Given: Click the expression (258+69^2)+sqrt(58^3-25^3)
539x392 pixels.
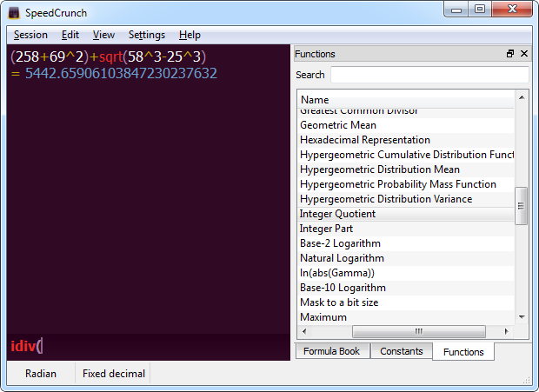Looking at the screenshot, I should [x=109, y=56].
